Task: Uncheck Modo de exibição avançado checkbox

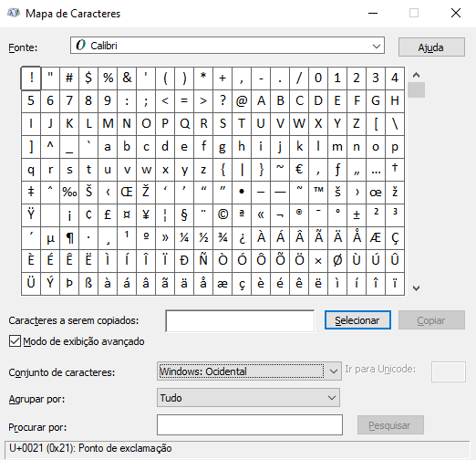Action: (15, 341)
